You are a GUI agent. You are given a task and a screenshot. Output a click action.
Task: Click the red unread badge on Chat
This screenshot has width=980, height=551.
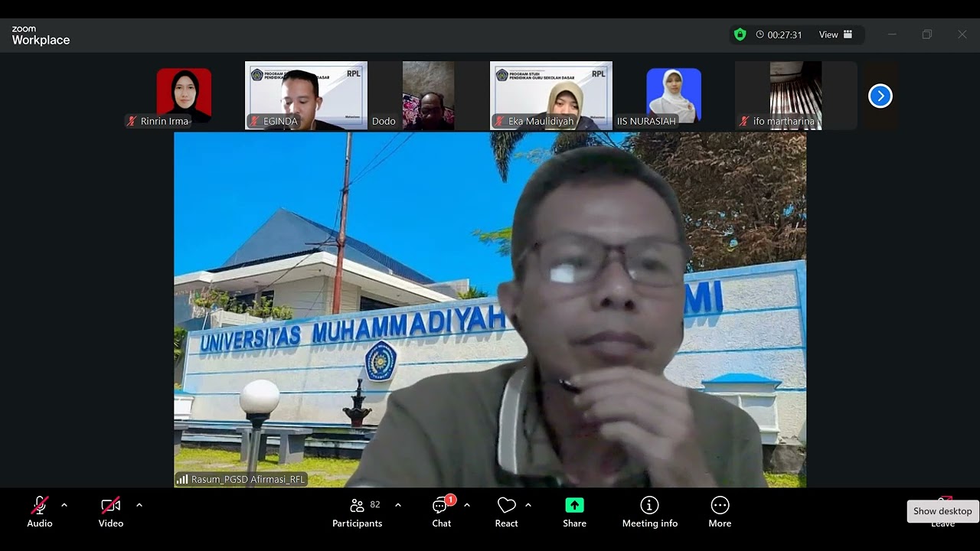point(451,500)
